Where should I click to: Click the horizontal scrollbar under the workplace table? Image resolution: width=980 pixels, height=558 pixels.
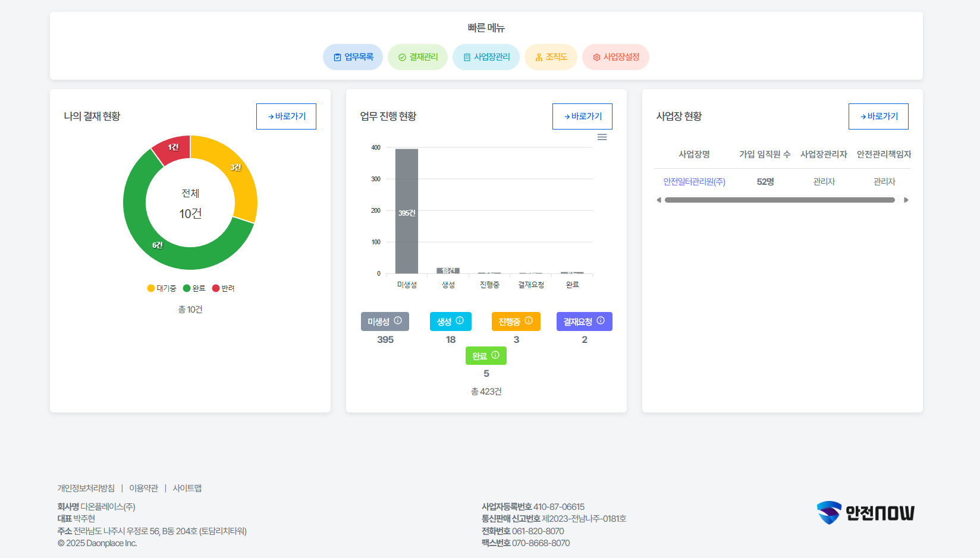coord(779,200)
